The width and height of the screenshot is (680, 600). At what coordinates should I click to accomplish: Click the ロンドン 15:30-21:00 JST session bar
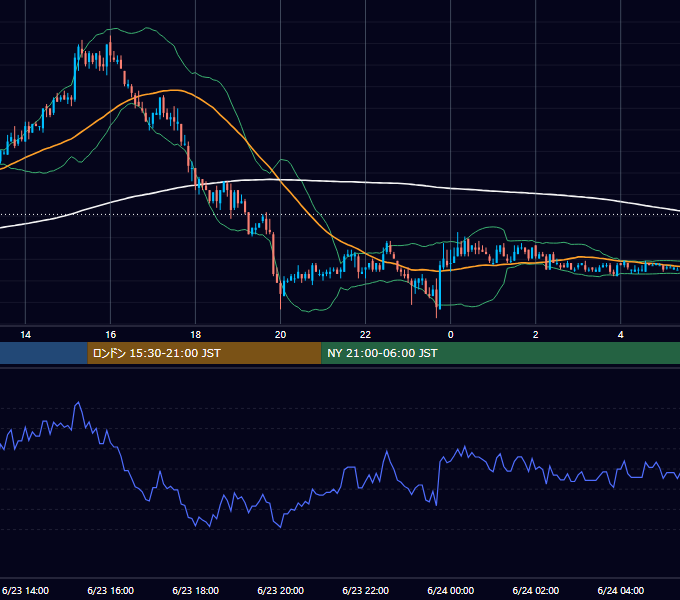click(x=204, y=353)
